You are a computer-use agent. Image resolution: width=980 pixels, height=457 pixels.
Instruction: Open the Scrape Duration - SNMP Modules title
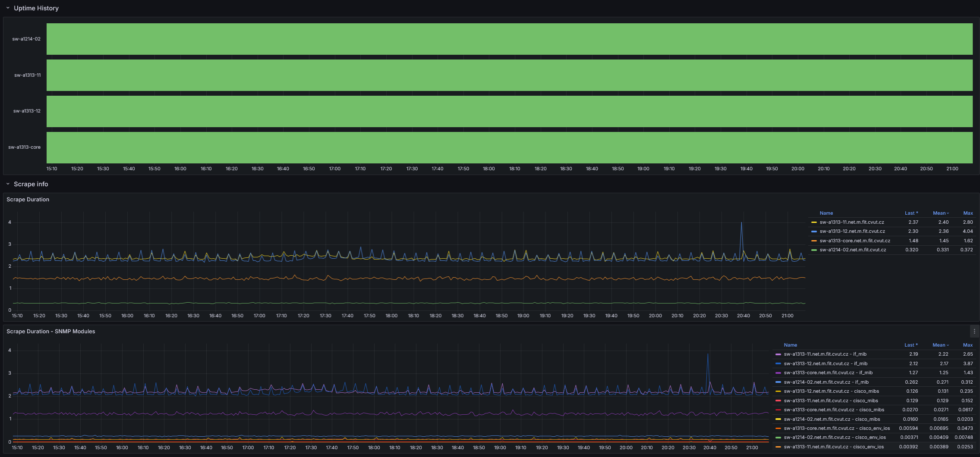pyautogui.click(x=50, y=332)
